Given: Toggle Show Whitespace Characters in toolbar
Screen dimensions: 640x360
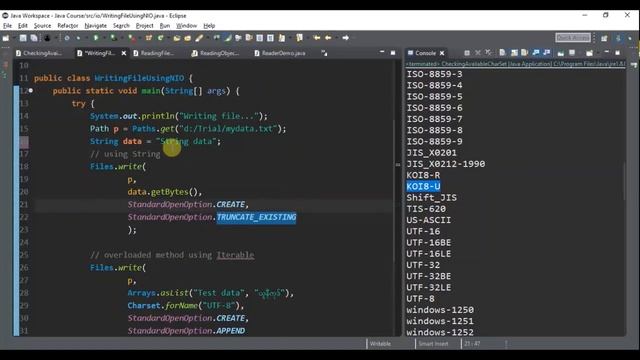Looking at the screenshot, I should [x=270, y=38].
